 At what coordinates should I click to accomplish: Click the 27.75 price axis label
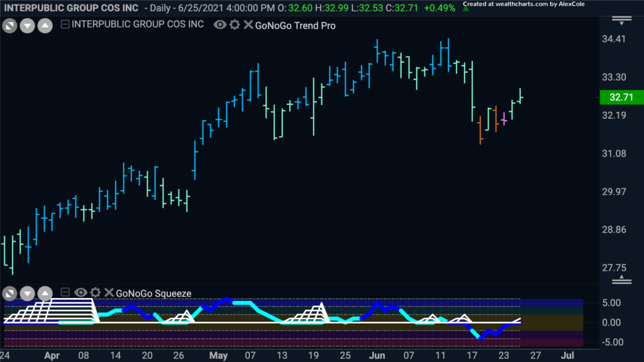pos(614,268)
